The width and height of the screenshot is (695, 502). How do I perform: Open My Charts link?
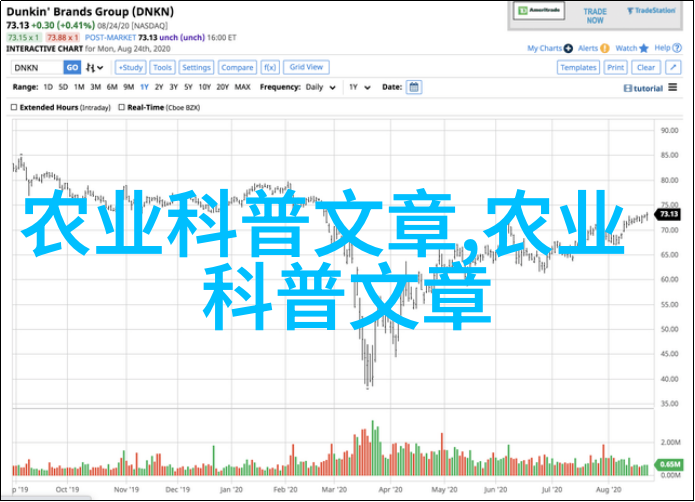[x=544, y=48]
